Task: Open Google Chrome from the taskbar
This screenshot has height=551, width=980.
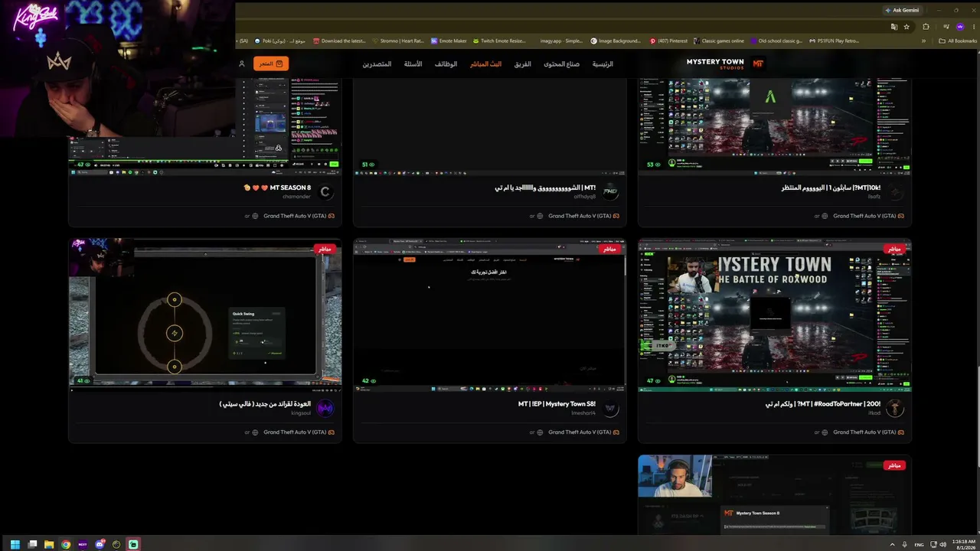Action: coord(66,544)
